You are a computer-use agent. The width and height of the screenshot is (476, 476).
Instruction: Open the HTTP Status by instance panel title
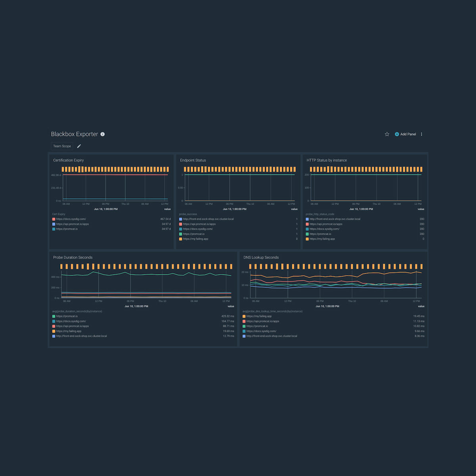[326, 160]
